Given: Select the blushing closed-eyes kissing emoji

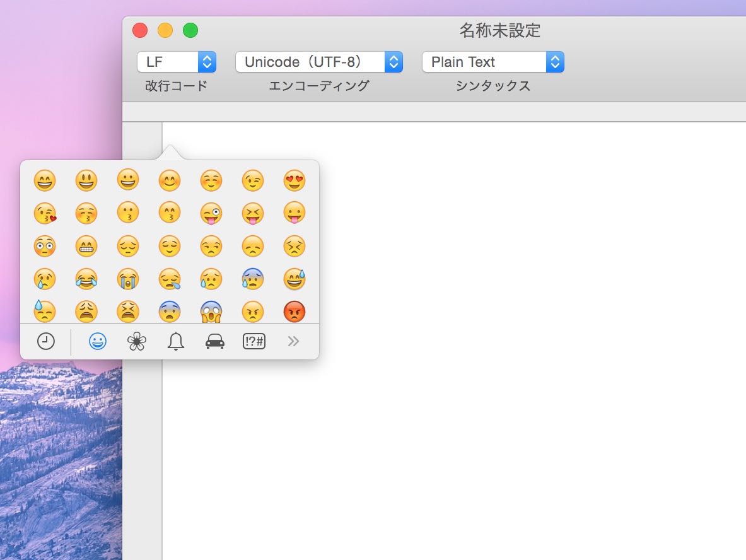Looking at the screenshot, I should [x=86, y=213].
